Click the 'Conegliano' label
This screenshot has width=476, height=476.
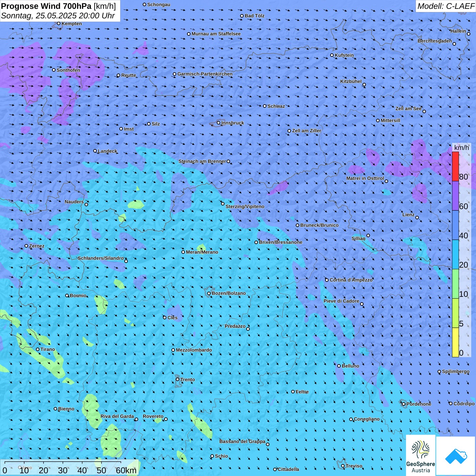pyautogui.click(x=367, y=419)
